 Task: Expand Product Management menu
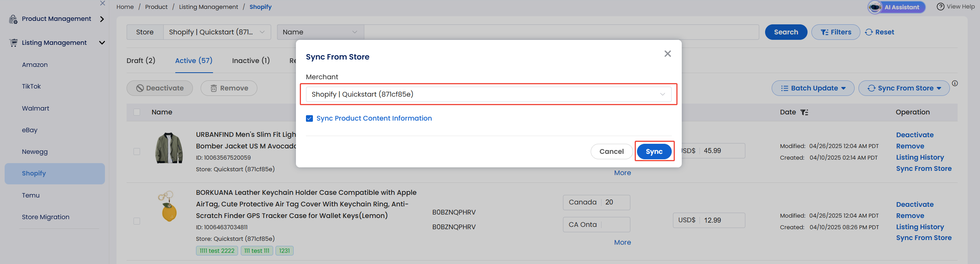[102, 19]
